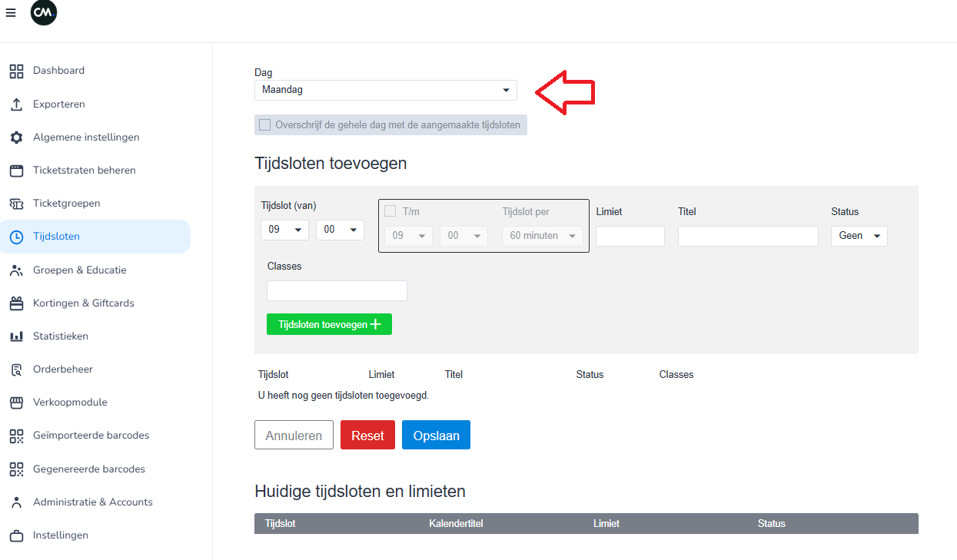Expand the Status dropdown showing Geen
957x560 pixels.
[x=859, y=236]
